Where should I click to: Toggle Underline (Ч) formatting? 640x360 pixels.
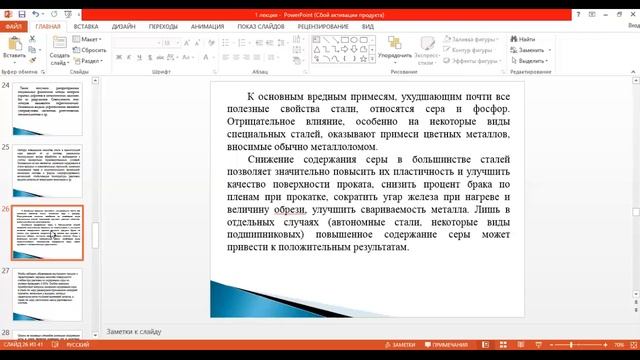pos(140,58)
